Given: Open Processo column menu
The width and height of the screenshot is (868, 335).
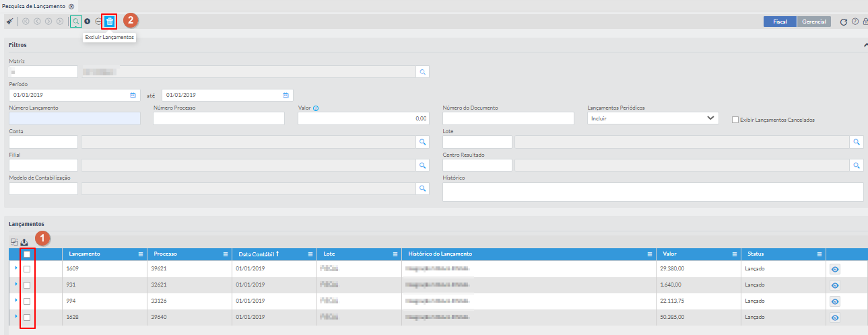Looking at the screenshot, I should click(226, 254).
